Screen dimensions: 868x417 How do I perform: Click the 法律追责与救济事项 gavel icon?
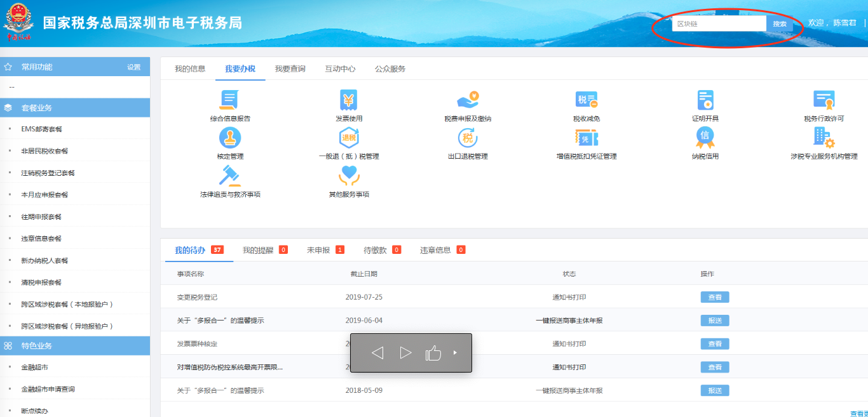click(x=229, y=176)
